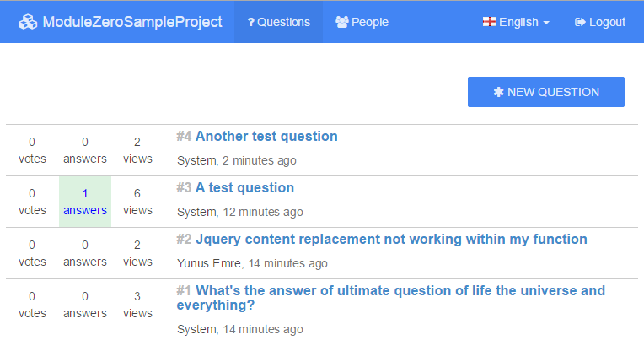Log out using the Logout link
This screenshot has height=351, width=644.
(599, 22)
